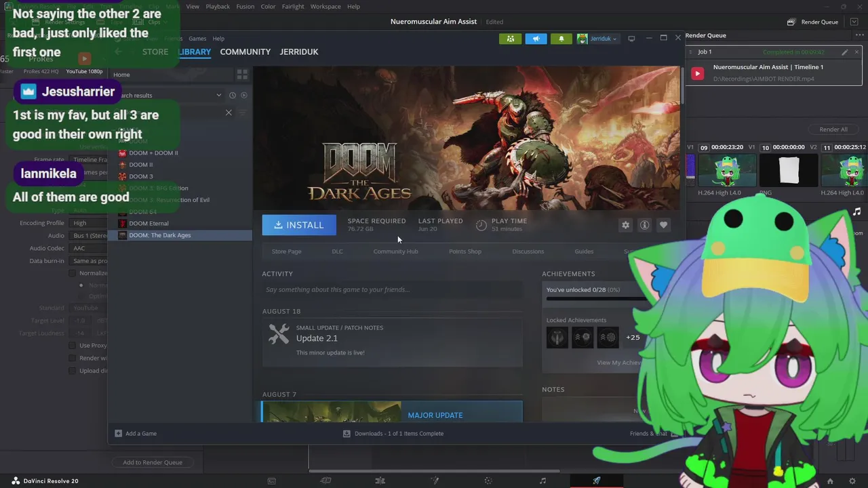The width and height of the screenshot is (868, 488).
Task: Switch to DaVinci Color page icon
Action: pyautogui.click(x=488, y=481)
